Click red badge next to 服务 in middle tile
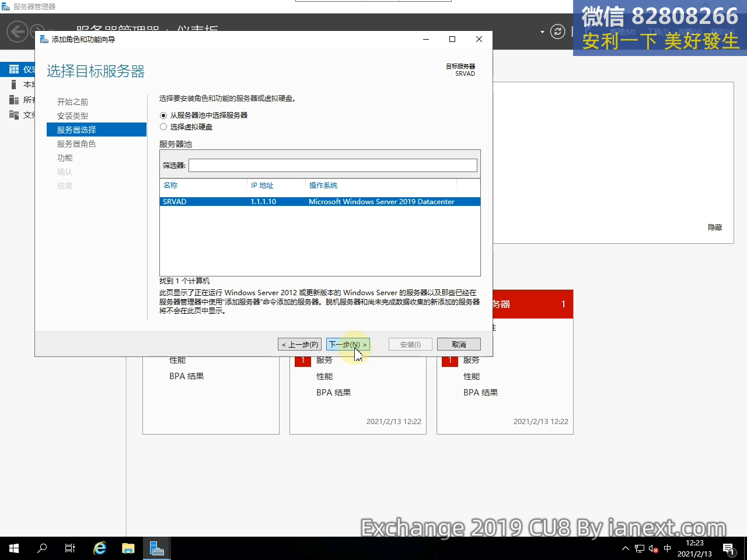The height and width of the screenshot is (560, 747). (x=303, y=361)
